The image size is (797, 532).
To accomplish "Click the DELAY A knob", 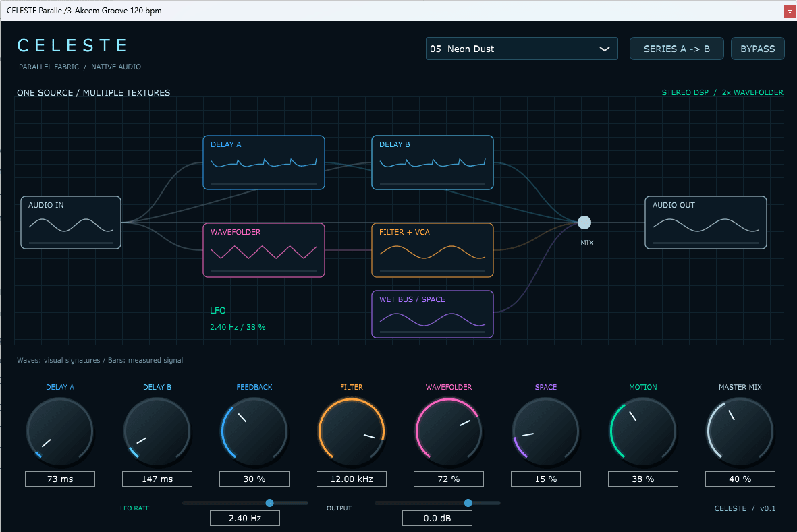I will (60, 432).
